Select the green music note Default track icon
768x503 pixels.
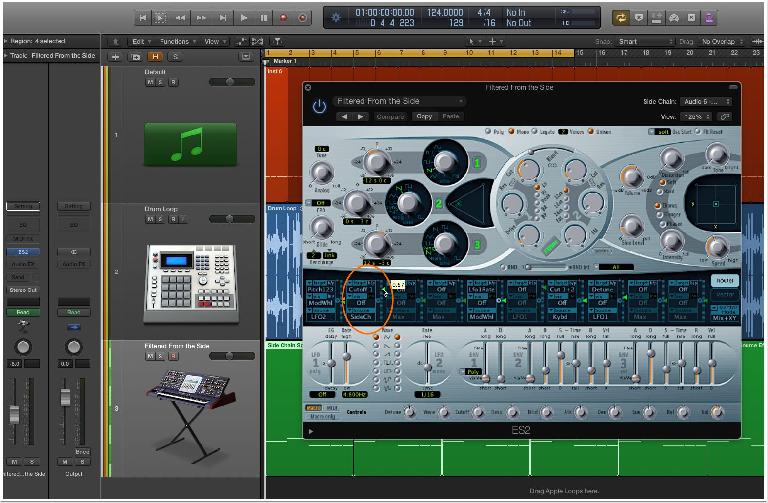190,144
